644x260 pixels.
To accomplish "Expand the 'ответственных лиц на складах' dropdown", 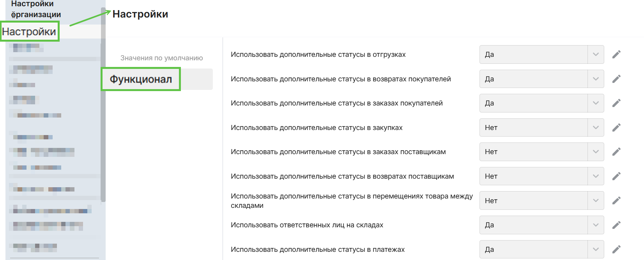I will tap(596, 225).
